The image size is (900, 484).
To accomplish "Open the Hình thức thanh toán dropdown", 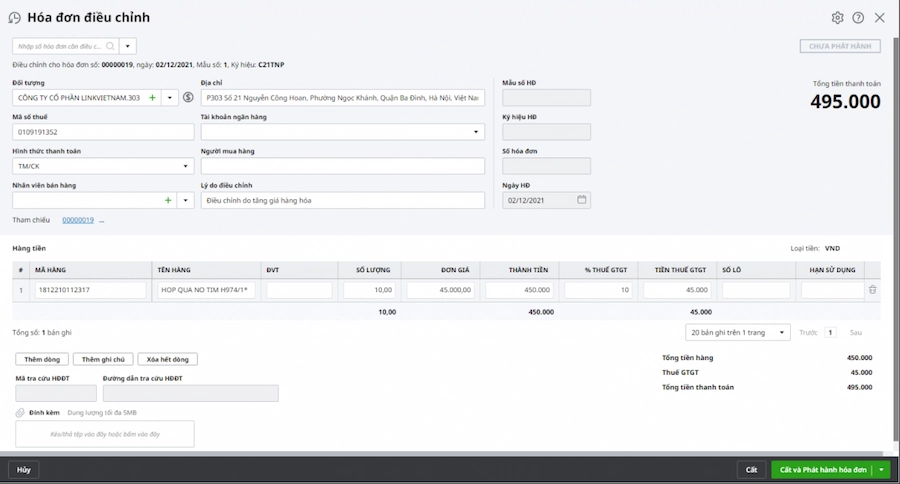I will coord(186,166).
